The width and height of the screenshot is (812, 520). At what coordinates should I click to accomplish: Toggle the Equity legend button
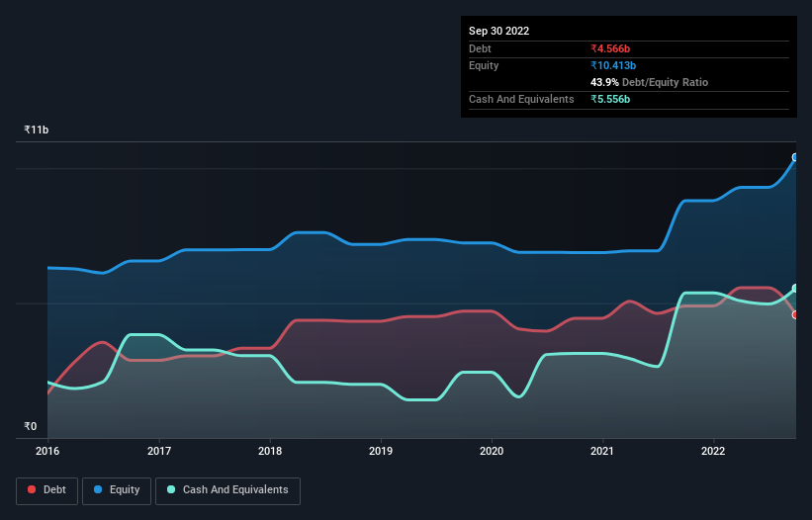tap(117, 490)
